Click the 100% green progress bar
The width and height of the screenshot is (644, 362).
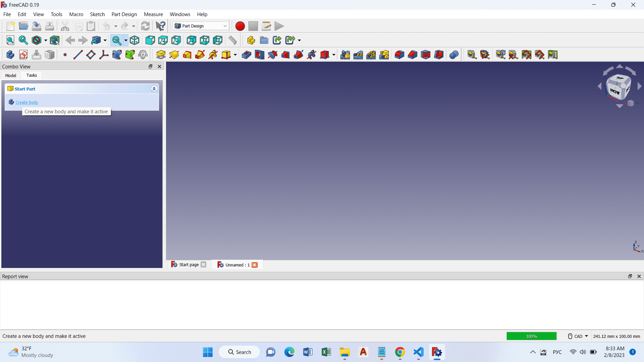[531, 336]
